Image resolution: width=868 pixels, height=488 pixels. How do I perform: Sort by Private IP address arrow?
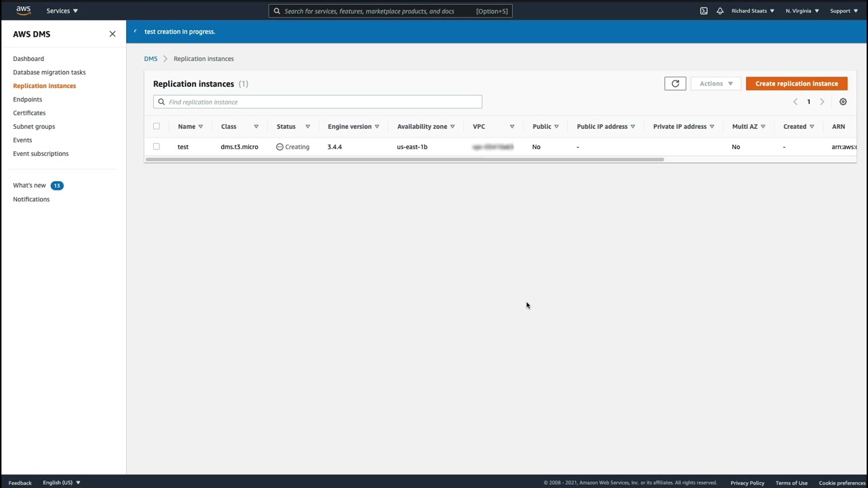712,127
